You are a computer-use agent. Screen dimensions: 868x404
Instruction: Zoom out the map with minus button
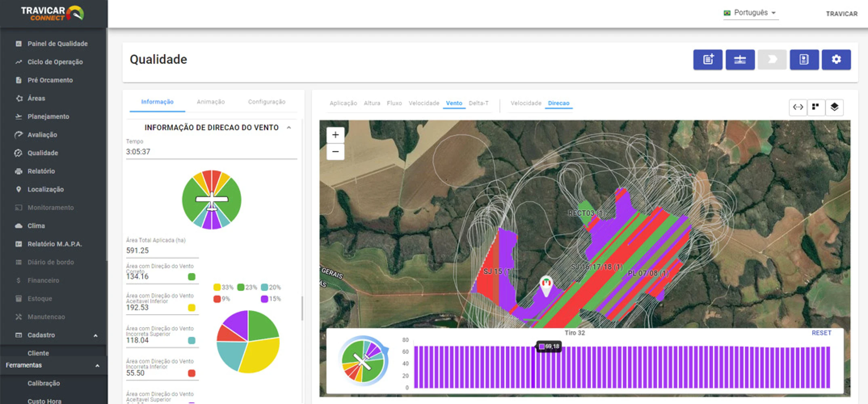pos(335,152)
